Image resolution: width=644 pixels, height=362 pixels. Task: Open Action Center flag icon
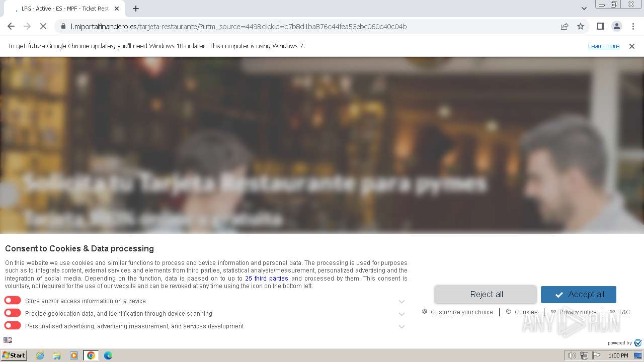[x=596, y=355]
